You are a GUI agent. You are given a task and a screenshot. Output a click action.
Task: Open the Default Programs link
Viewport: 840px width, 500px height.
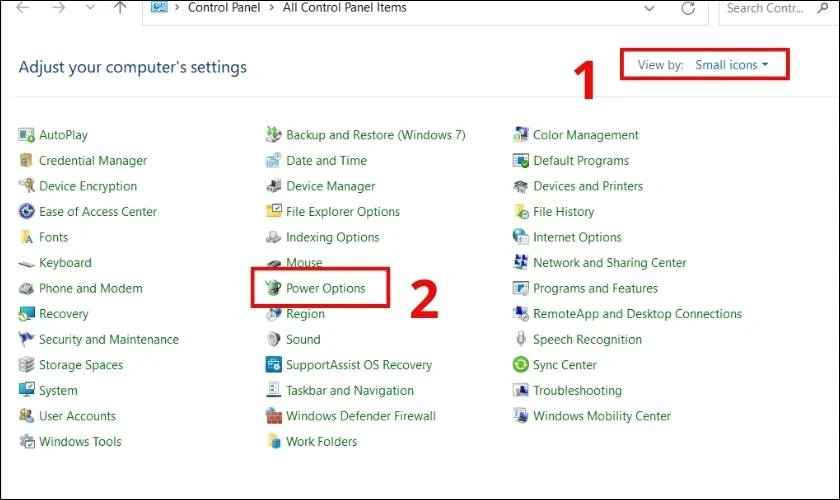point(581,160)
